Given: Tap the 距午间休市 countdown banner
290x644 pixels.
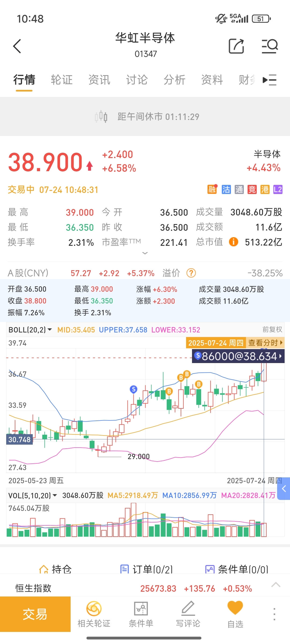Looking at the screenshot, I should [x=145, y=116].
